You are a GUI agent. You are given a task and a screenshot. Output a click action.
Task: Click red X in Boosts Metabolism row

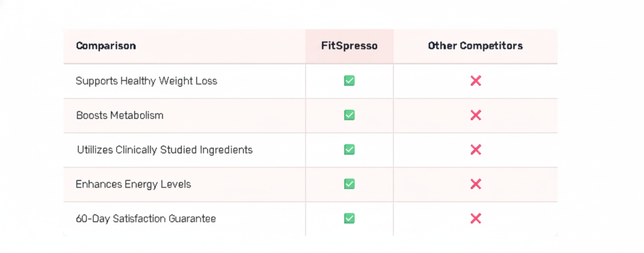[x=475, y=115]
